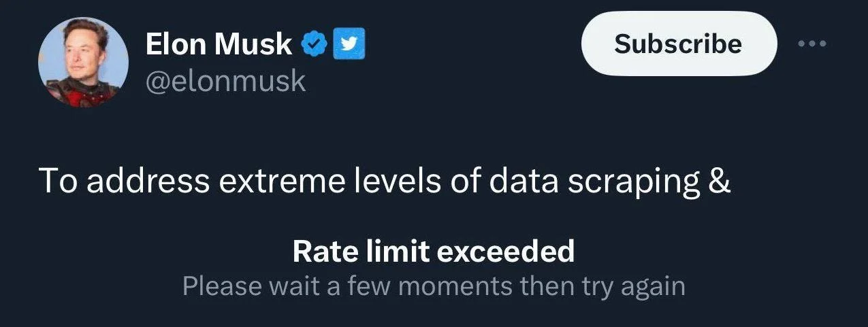868x327 pixels.
Task: Click the Twitter bird affiliation badge
Action: point(349,45)
